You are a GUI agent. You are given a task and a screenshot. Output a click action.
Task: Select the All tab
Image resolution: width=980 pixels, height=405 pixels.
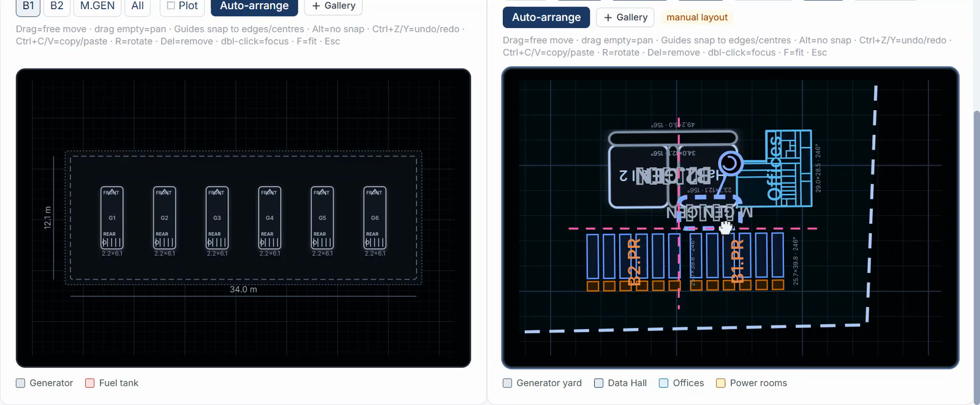point(138,6)
